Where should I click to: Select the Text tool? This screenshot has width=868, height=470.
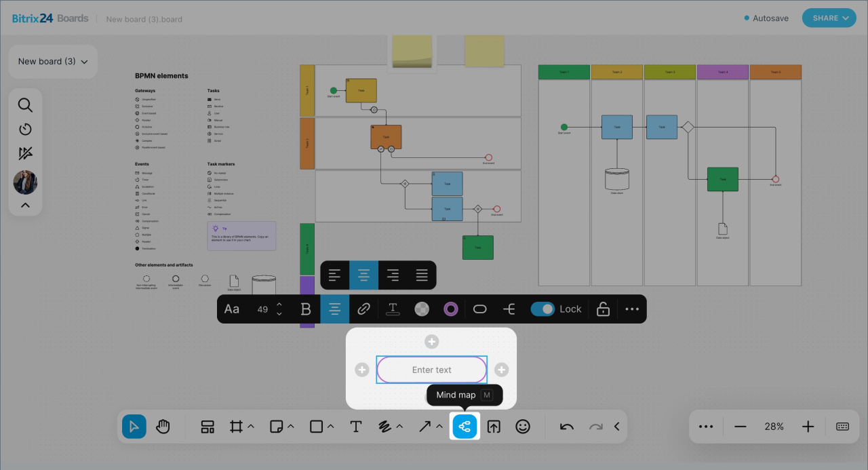pos(355,427)
